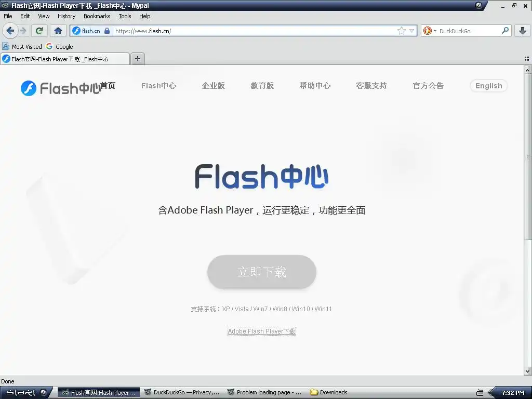
Task: Open the DuckDuckGo search engine selector
Action: 429,31
